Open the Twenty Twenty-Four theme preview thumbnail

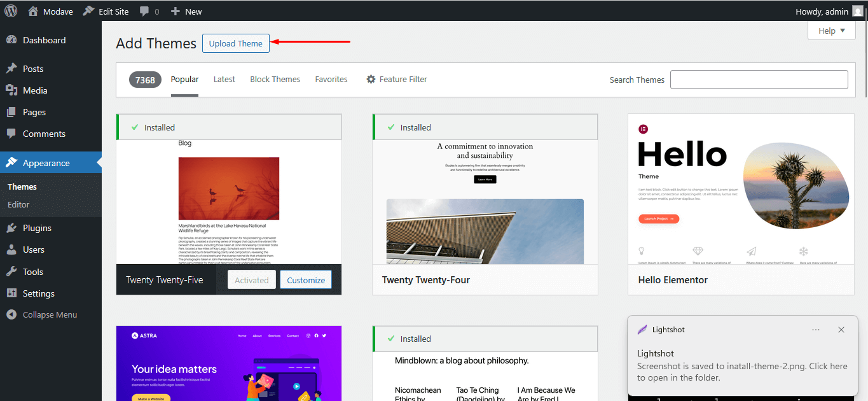(x=485, y=202)
